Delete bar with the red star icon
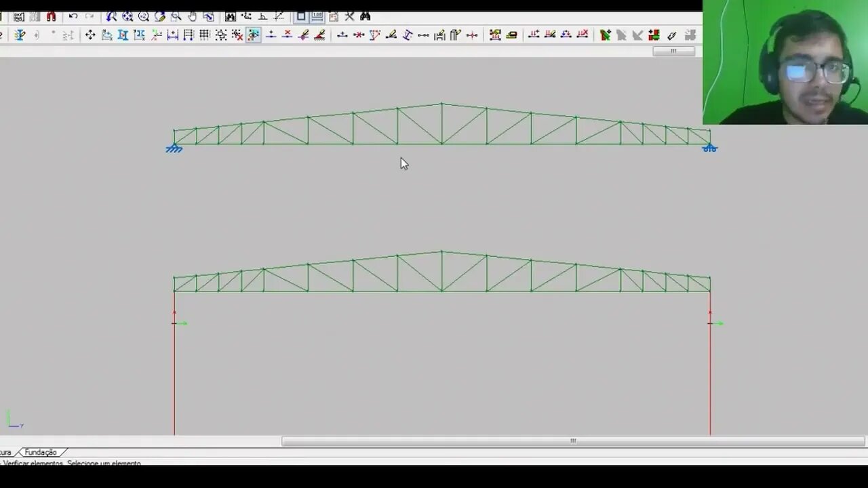The height and width of the screenshot is (488, 868). click(359, 35)
